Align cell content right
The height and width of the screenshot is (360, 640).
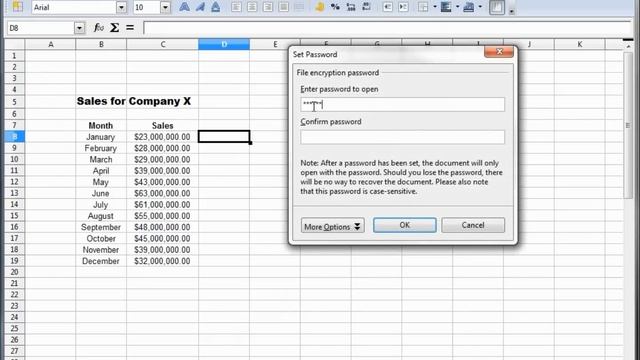pyautogui.click(x=268, y=7)
